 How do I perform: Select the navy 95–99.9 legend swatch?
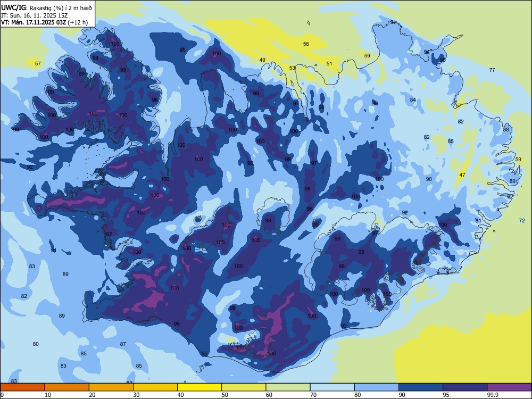pos(465,387)
